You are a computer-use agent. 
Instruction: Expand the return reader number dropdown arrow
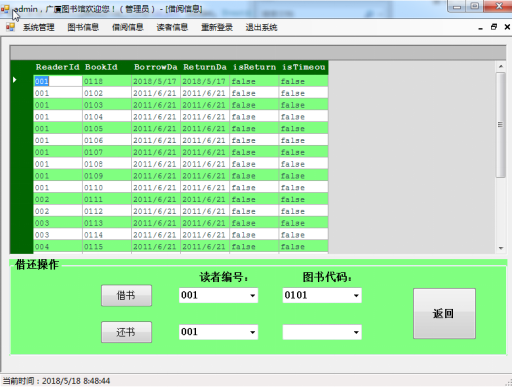(252, 332)
